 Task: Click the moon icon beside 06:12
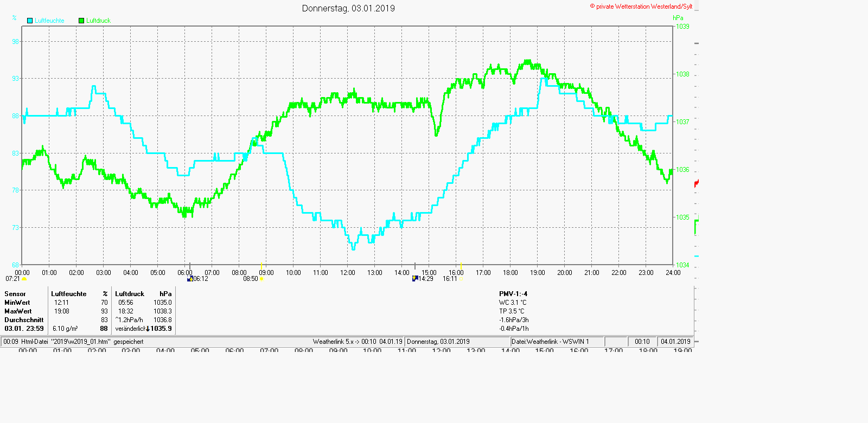190,279
